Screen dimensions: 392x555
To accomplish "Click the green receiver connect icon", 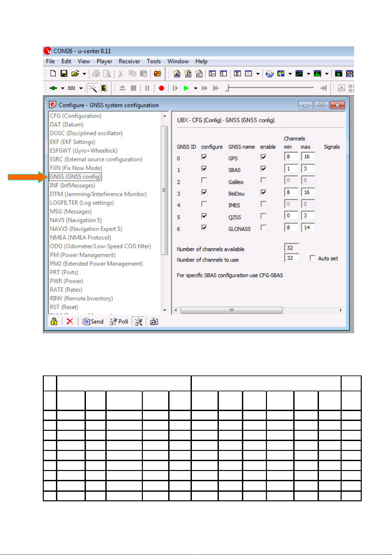I will coord(53,88).
